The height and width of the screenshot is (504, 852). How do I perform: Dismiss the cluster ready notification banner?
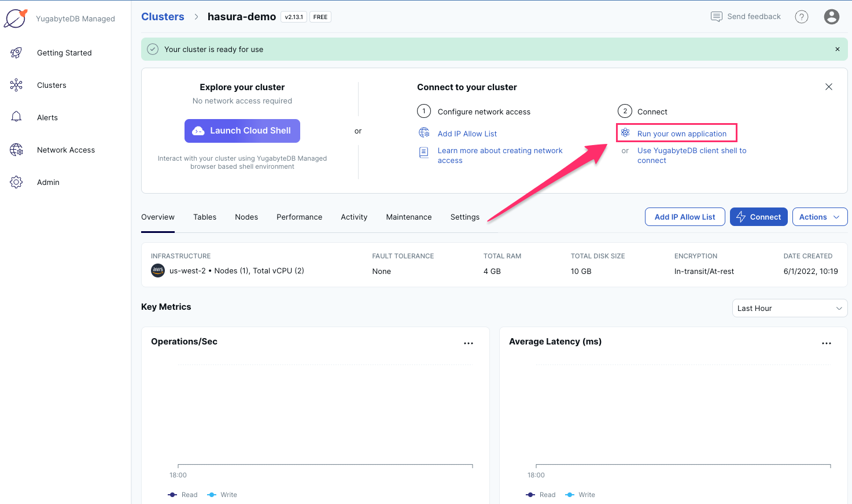(838, 49)
